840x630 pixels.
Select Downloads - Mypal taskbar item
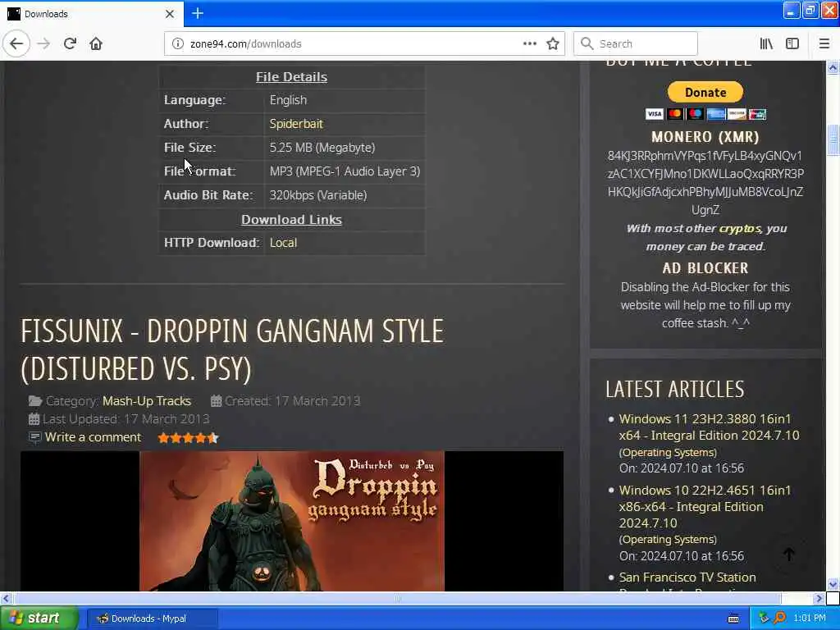click(152, 619)
